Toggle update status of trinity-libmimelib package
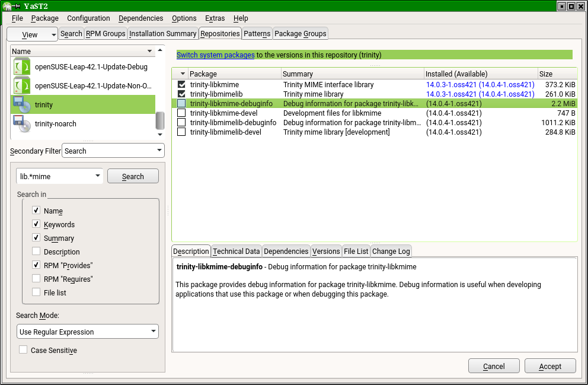The width and height of the screenshot is (588, 385). click(x=181, y=94)
